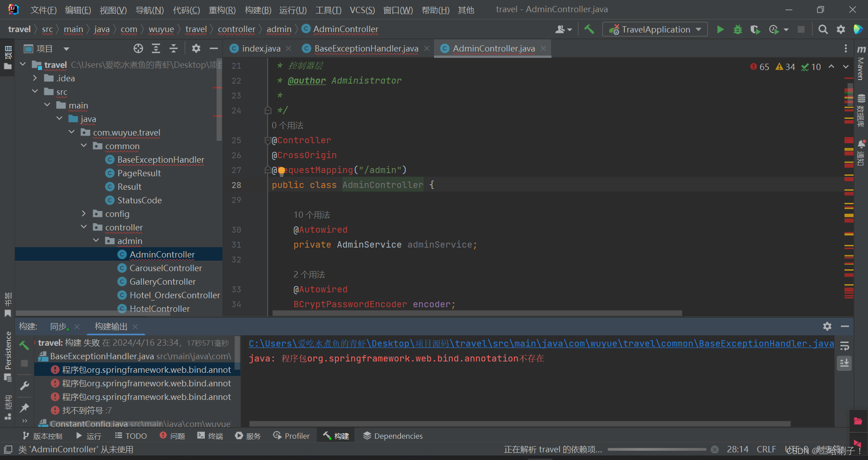Collapse the admin package

(96, 241)
